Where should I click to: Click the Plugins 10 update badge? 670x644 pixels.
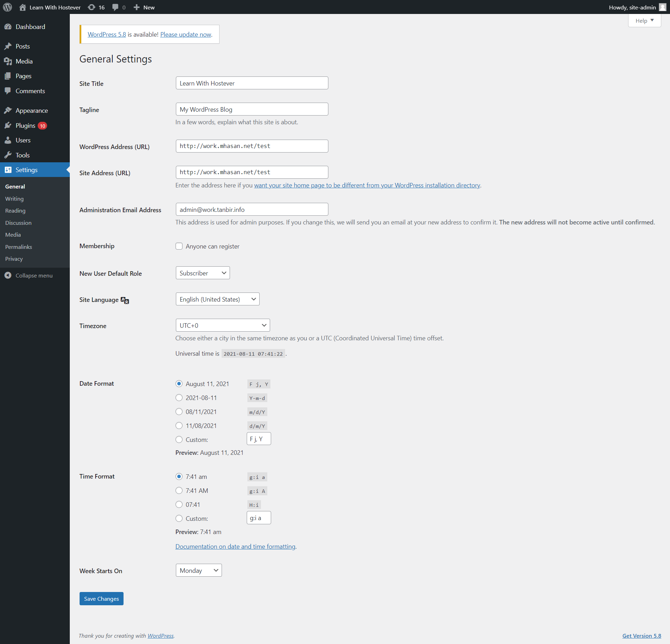tap(42, 126)
